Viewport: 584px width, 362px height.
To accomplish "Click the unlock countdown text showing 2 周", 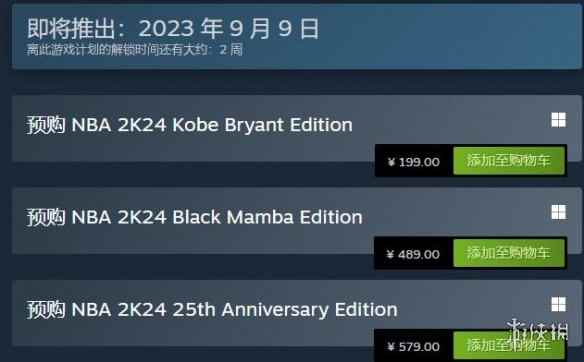I will [134, 50].
